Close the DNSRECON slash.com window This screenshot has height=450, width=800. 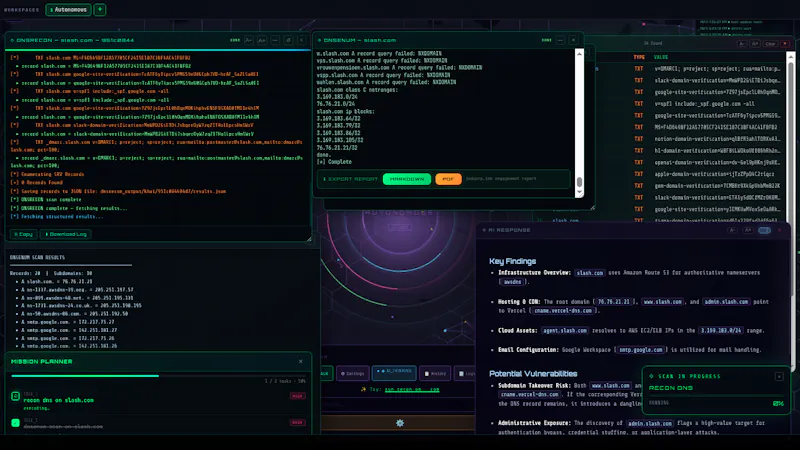click(302, 40)
